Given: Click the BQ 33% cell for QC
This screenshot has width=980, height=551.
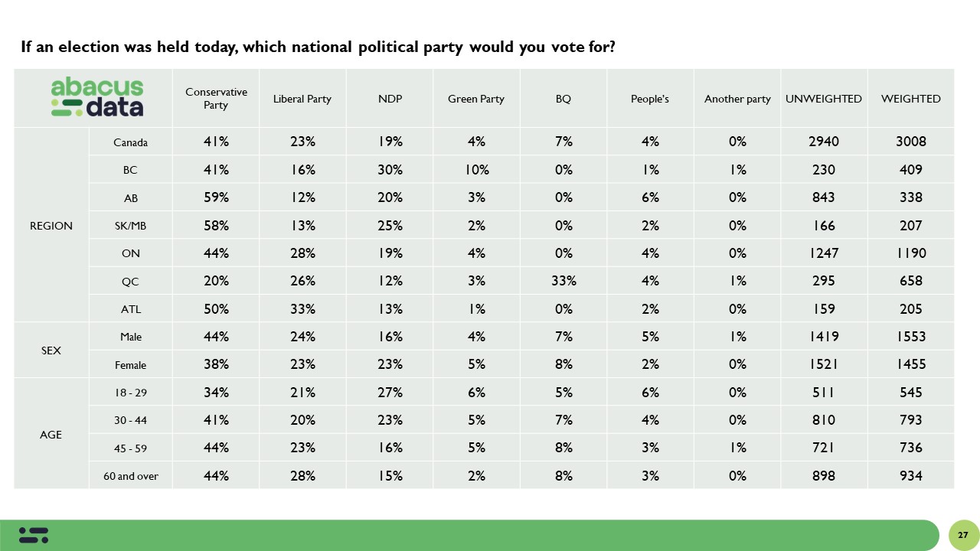Looking at the screenshot, I should [x=563, y=281].
